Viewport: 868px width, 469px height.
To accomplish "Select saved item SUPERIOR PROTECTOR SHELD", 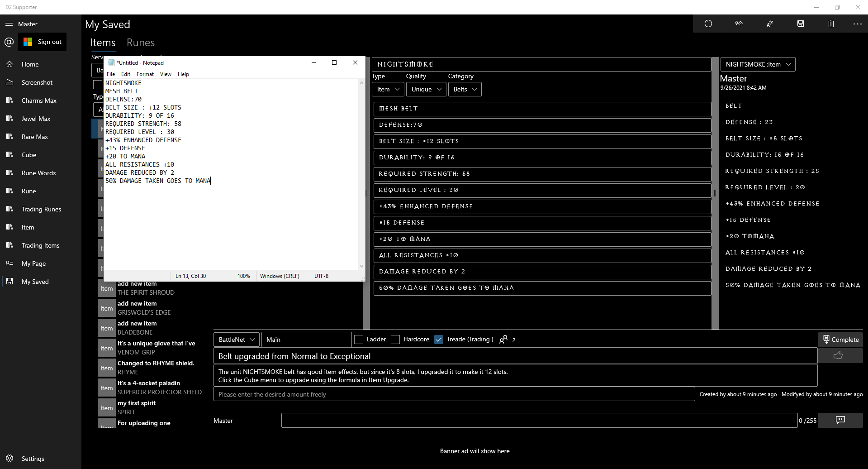I will pyautogui.click(x=152, y=388).
